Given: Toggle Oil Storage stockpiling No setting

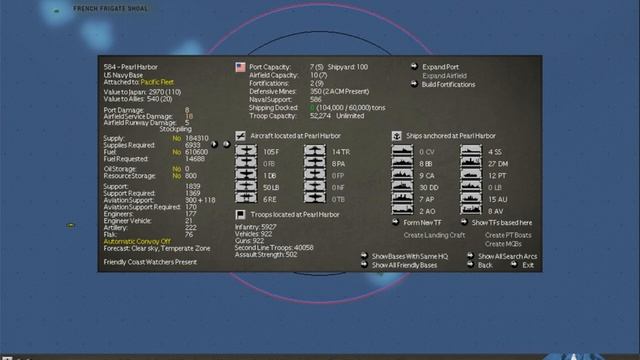Looking at the screenshot, I should pyautogui.click(x=176, y=169).
